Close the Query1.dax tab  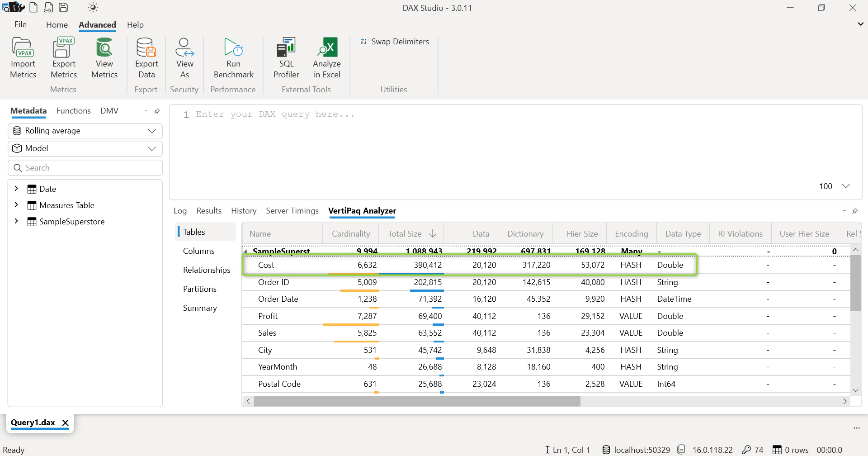(66, 423)
